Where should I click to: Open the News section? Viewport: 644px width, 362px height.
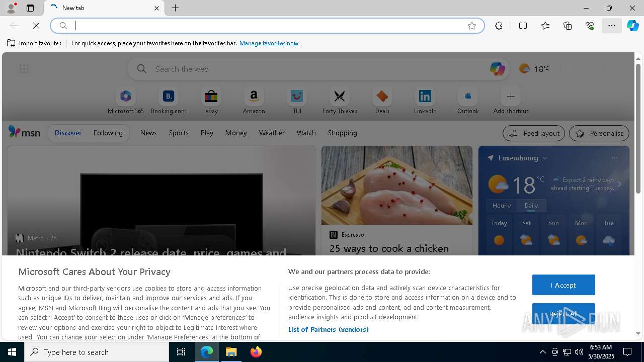coord(148,133)
